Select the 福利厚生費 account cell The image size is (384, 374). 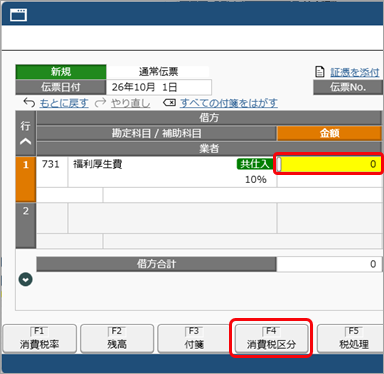pyautogui.click(x=172, y=172)
